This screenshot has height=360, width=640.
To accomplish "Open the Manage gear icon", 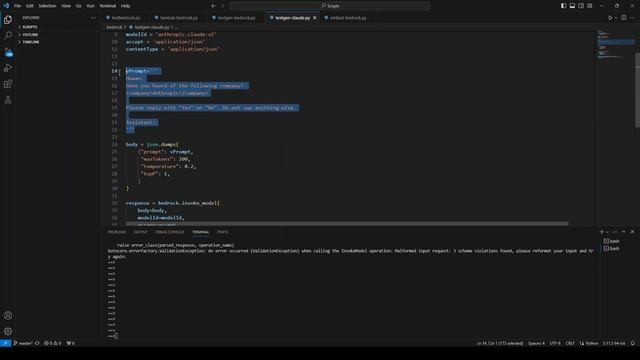I will (8, 331).
